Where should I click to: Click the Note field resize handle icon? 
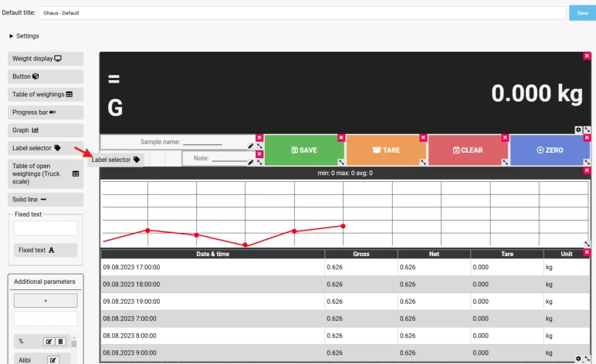[259, 162]
